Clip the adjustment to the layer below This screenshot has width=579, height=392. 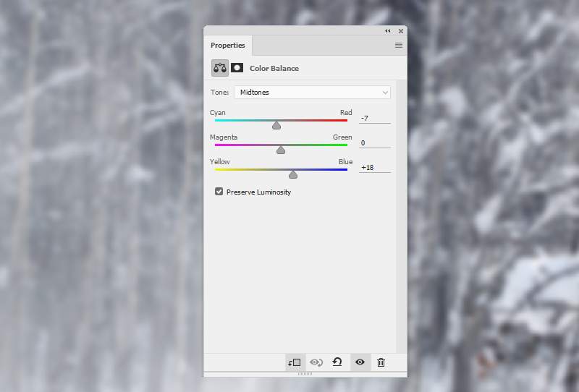pyautogui.click(x=295, y=362)
